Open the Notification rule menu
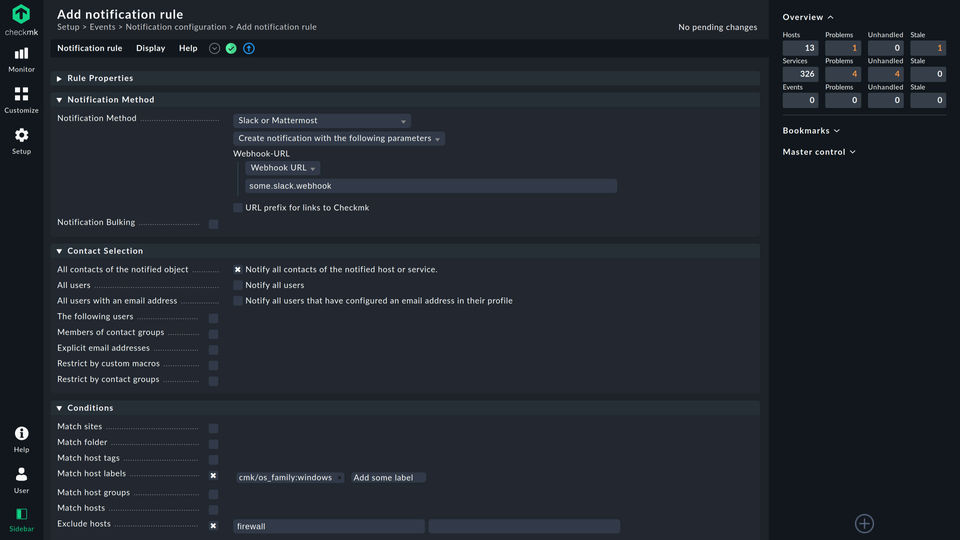The height and width of the screenshot is (540, 960). click(89, 48)
